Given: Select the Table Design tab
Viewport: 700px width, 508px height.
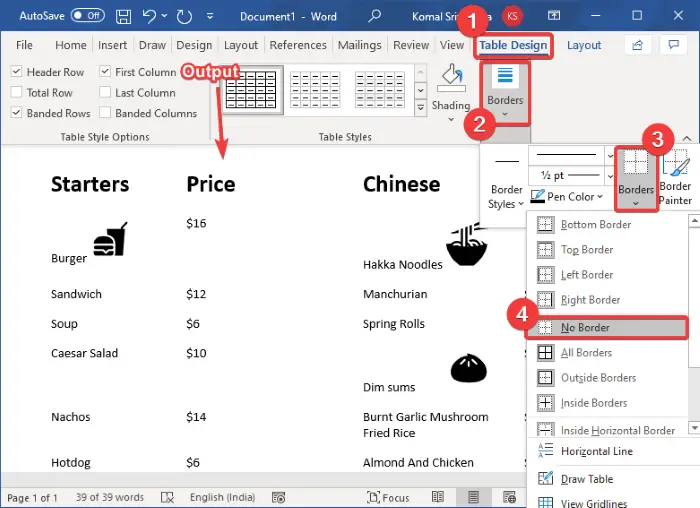Looking at the screenshot, I should 513,46.
